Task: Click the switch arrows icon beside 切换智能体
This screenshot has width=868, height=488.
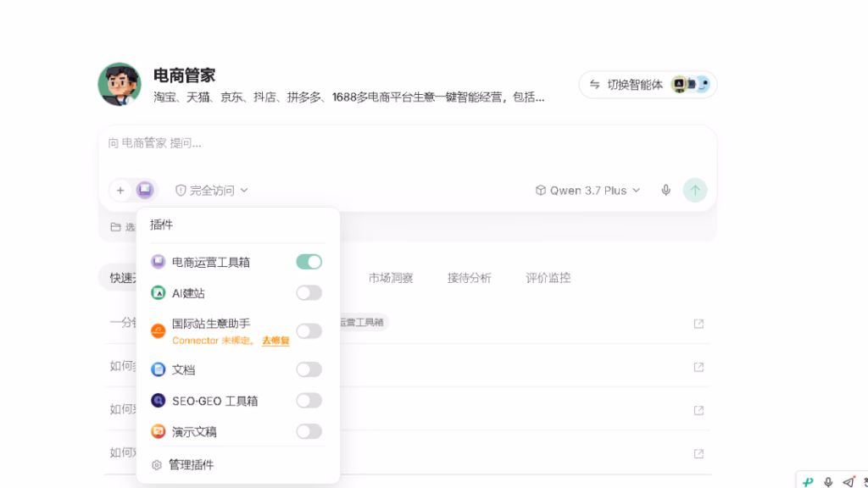Action: click(594, 85)
